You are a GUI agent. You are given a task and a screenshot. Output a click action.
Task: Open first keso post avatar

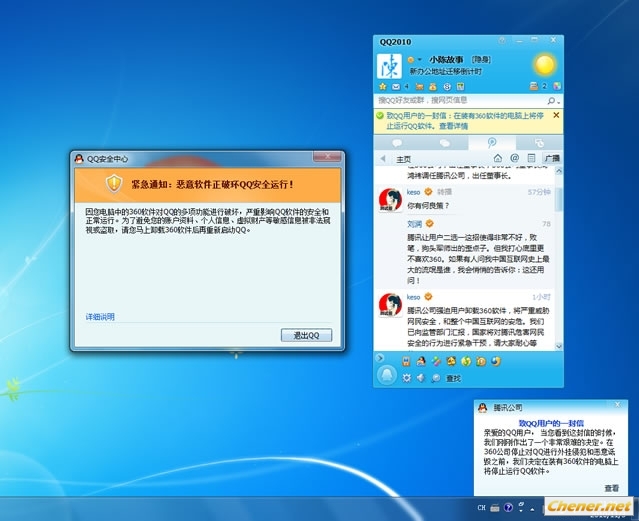coord(390,200)
